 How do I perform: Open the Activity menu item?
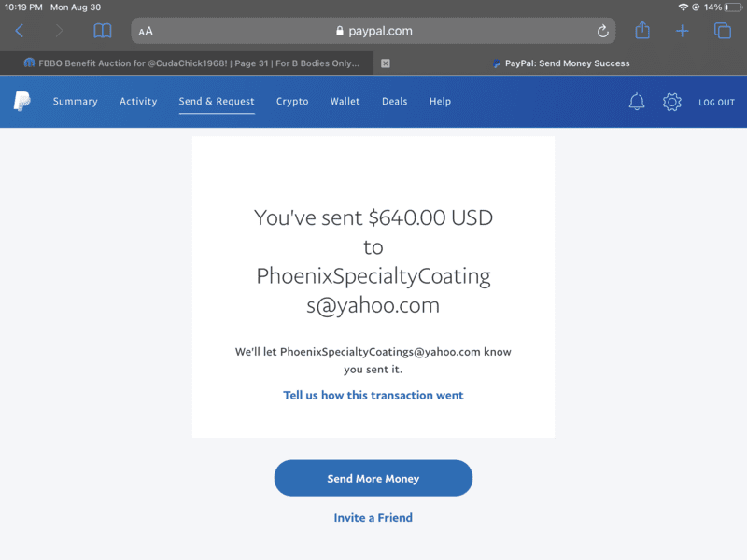(x=138, y=102)
